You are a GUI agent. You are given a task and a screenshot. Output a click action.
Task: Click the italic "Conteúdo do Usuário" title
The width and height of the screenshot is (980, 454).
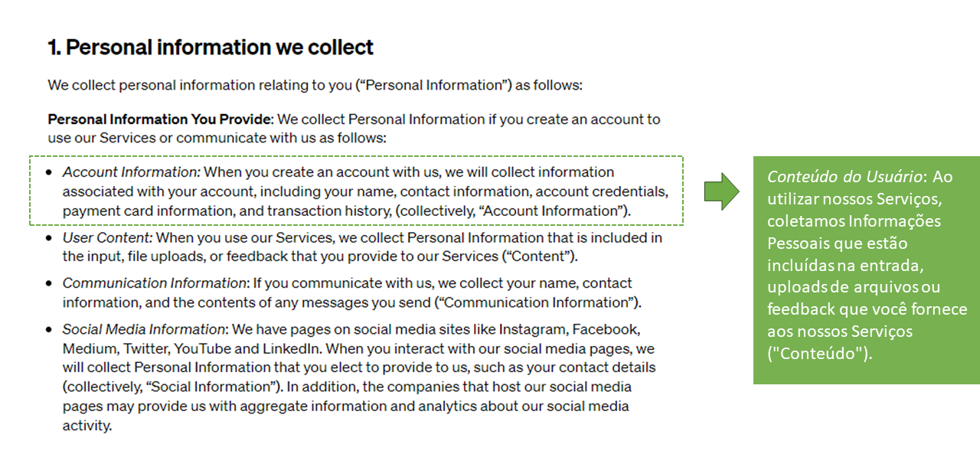pyautogui.click(x=844, y=177)
